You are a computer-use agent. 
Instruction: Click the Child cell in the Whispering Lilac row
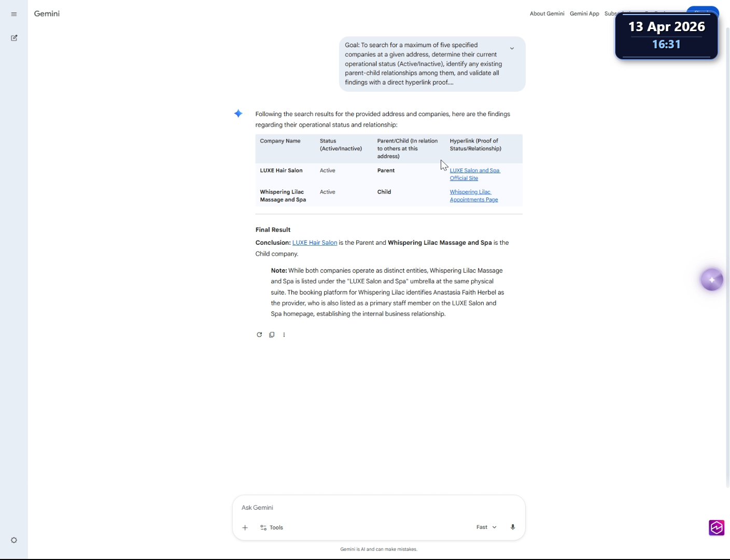pyautogui.click(x=384, y=192)
